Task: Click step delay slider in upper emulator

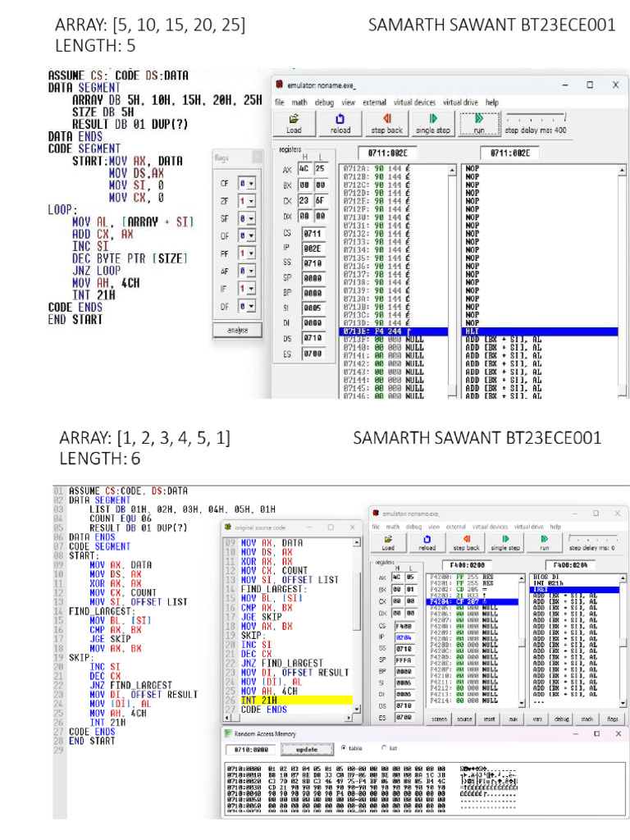Action: tap(536, 117)
